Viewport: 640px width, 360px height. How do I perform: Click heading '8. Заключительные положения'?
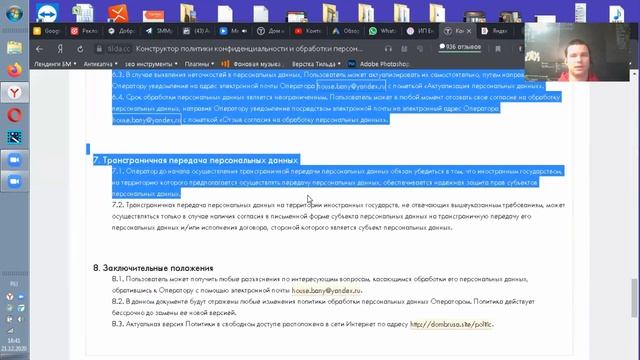[x=153, y=268]
